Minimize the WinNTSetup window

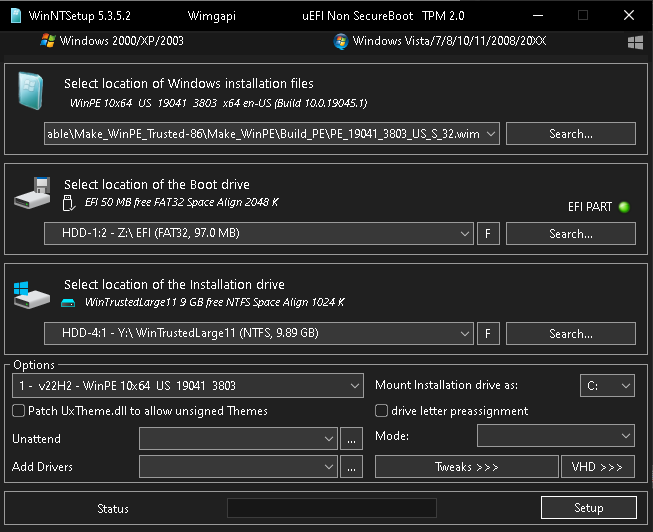click(538, 16)
